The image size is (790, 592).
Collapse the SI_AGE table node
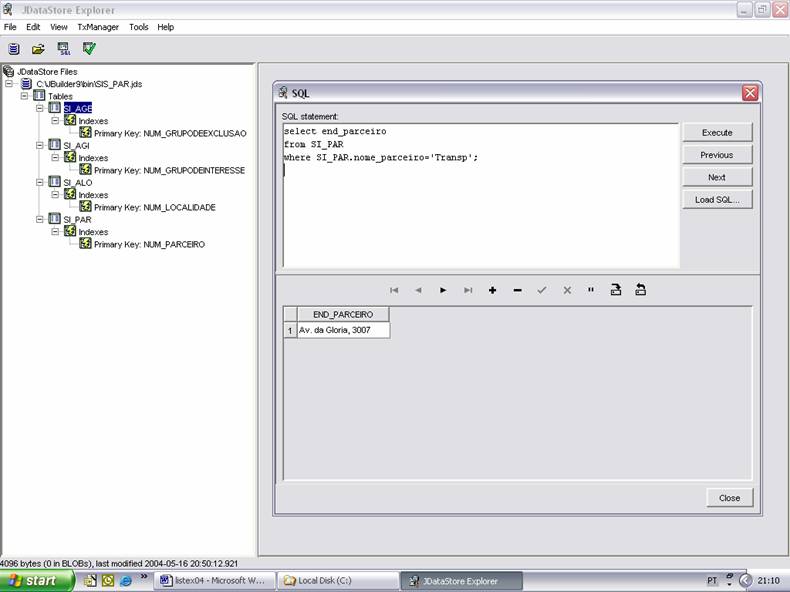coord(40,108)
